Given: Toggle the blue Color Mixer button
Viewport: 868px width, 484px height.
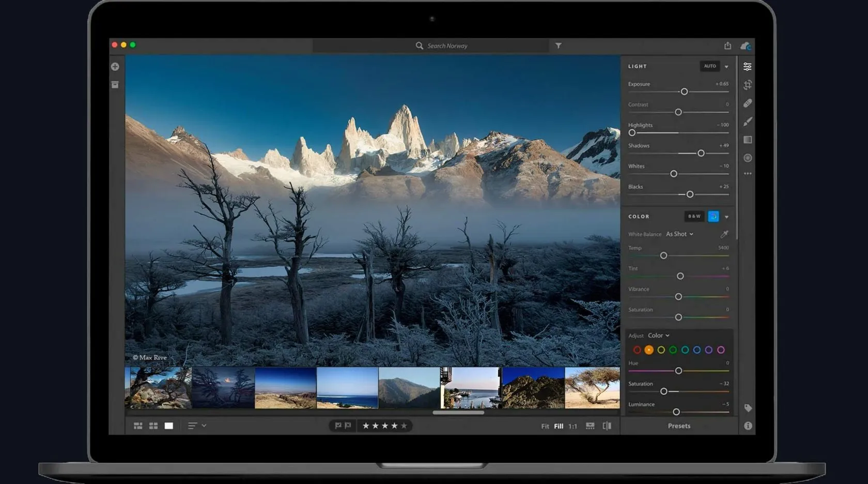Looking at the screenshot, I should point(713,217).
